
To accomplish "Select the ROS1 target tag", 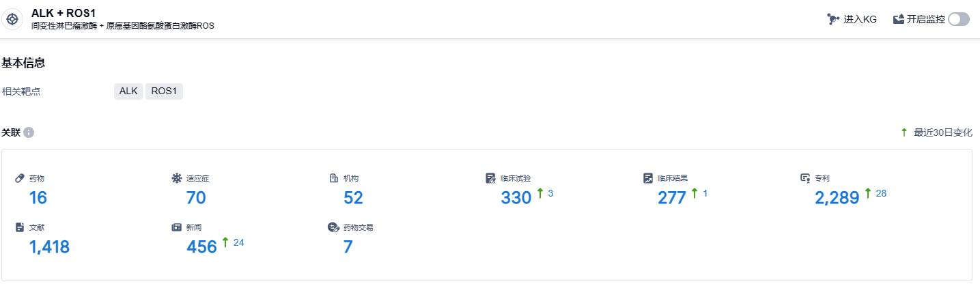I will [x=164, y=91].
